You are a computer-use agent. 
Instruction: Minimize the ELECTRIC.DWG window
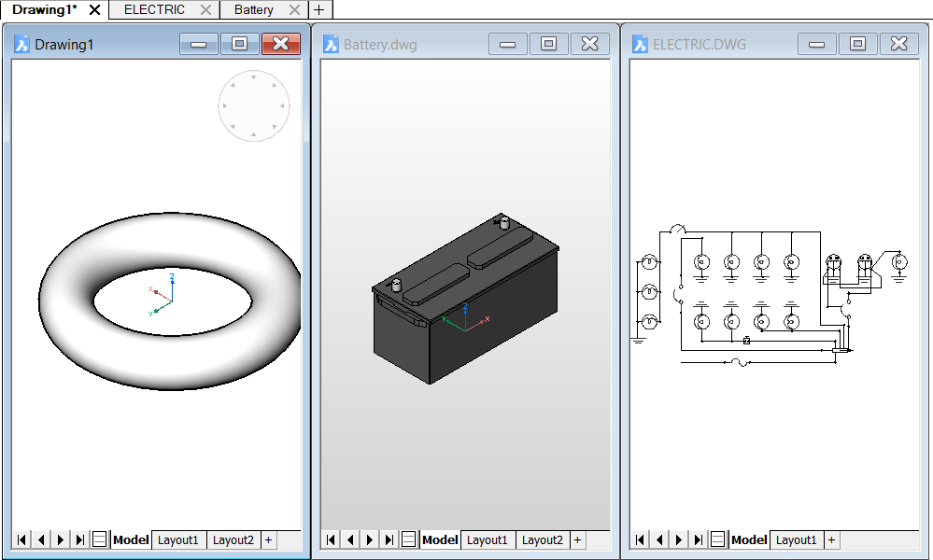coord(816,44)
